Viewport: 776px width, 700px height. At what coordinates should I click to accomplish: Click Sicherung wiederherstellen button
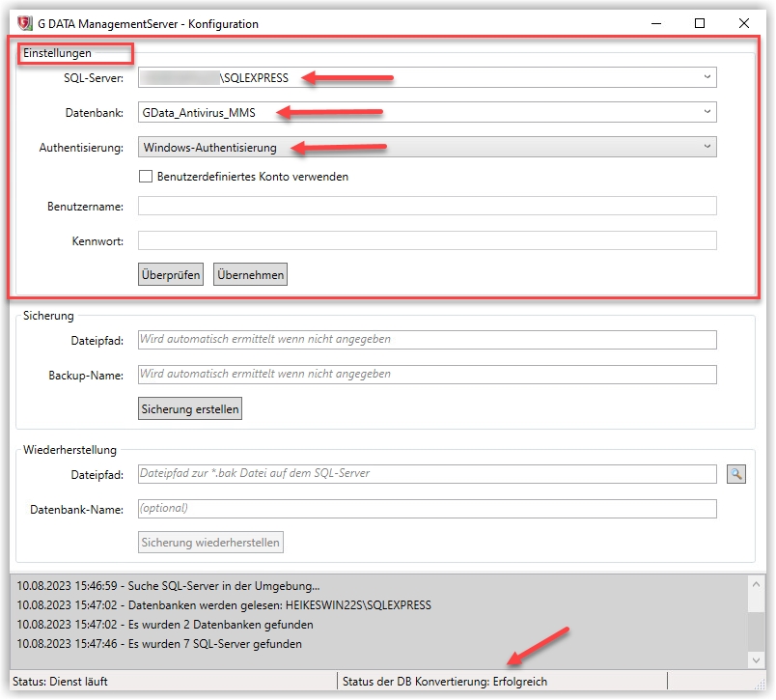pos(210,543)
